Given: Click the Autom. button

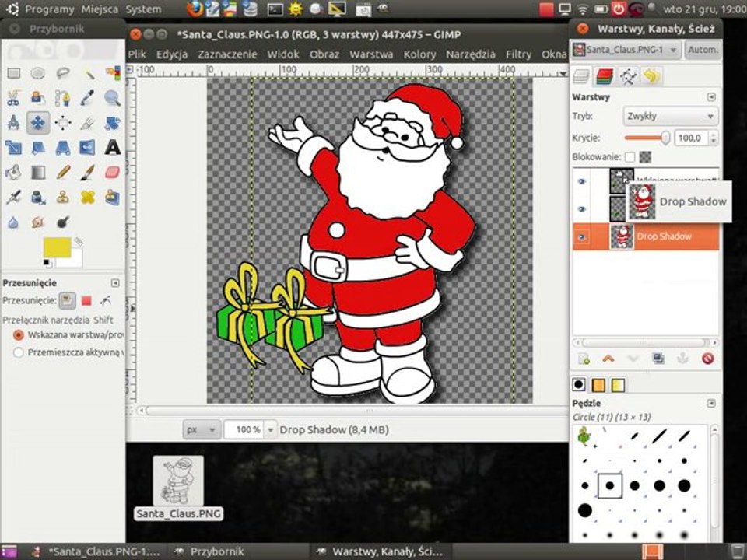Looking at the screenshot, I should 702,50.
